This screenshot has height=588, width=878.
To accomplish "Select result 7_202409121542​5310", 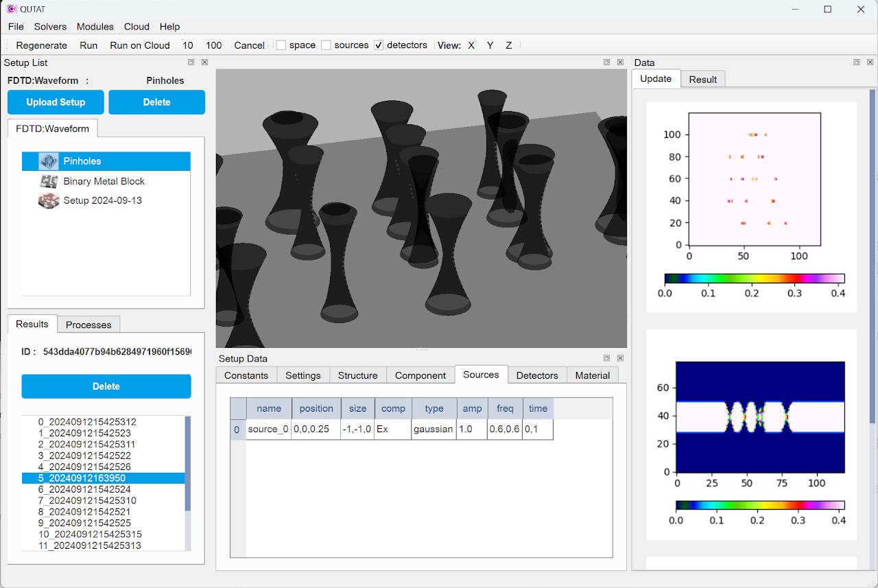I will click(87, 501).
